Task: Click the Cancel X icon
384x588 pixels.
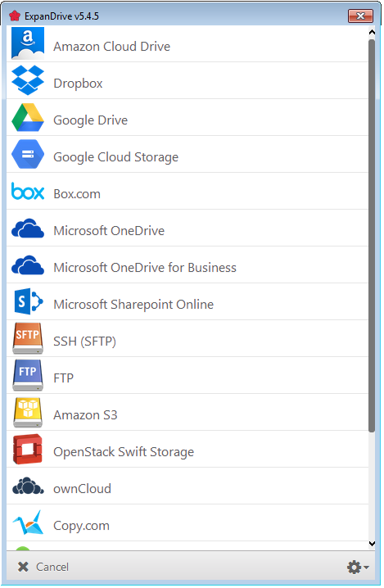Action: click(x=23, y=568)
